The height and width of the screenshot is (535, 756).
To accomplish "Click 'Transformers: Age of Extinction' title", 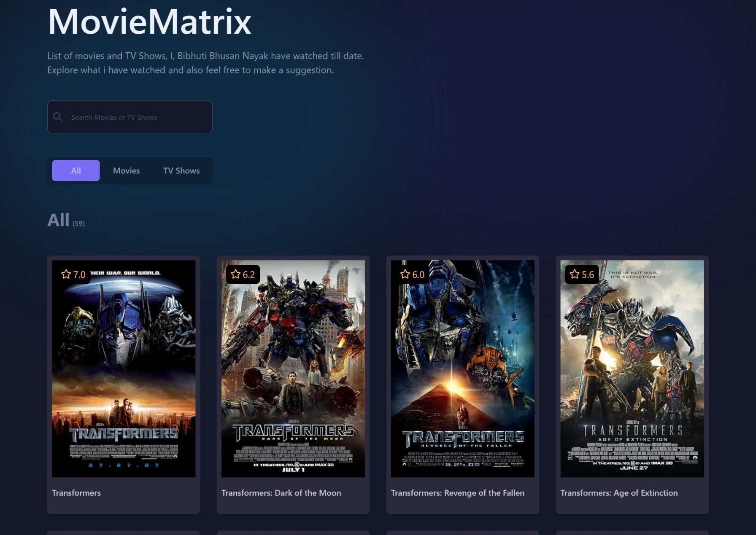I will click(x=619, y=493).
